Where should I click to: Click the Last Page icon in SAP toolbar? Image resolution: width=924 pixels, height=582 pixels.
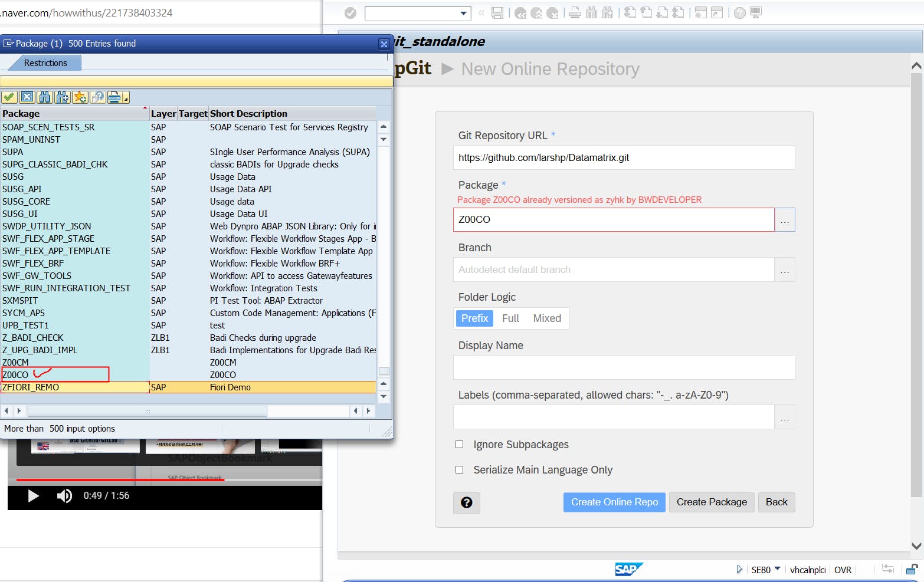(678, 13)
